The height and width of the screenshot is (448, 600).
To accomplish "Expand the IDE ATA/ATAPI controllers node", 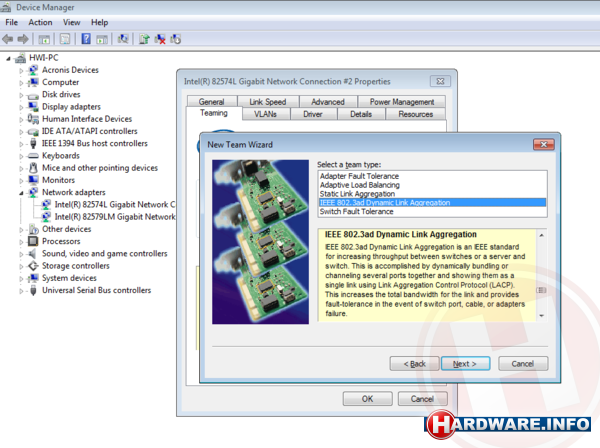I will point(21,132).
